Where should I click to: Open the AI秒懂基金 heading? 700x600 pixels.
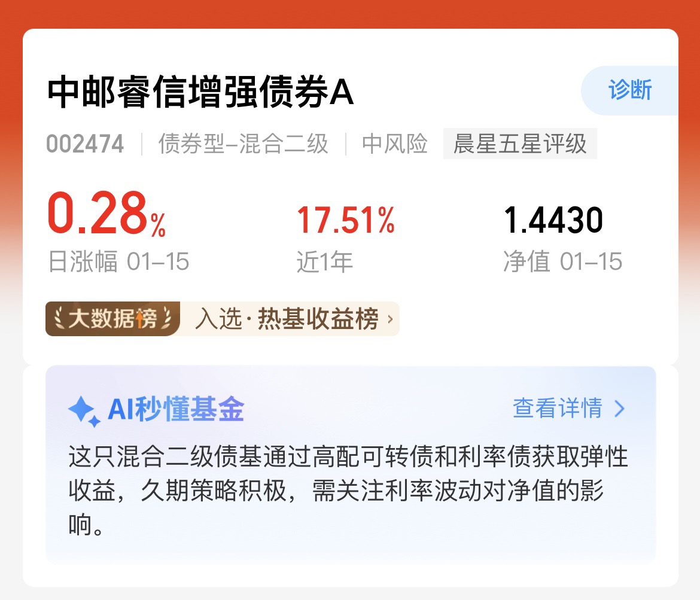point(176,409)
